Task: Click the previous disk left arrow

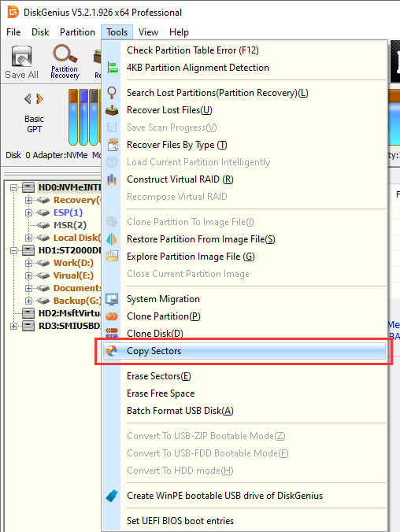Action: pos(28,98)
